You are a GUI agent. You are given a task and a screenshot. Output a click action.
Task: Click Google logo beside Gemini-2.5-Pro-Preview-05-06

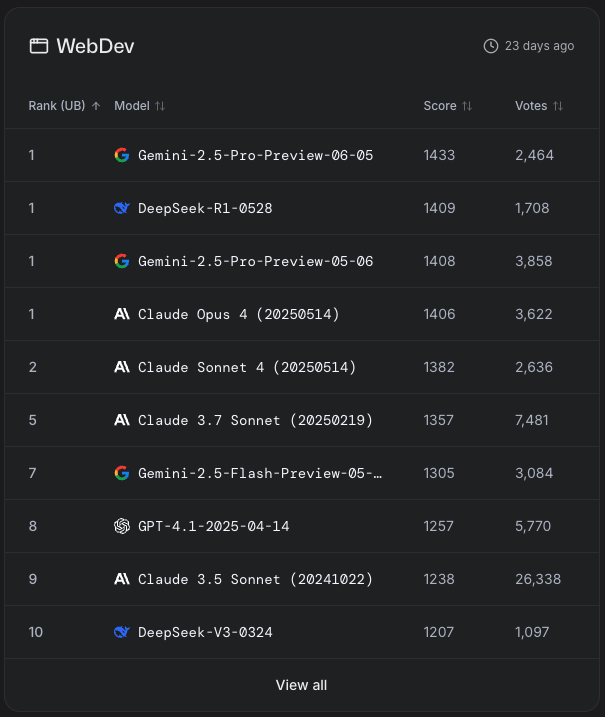[x=122, y=261]
